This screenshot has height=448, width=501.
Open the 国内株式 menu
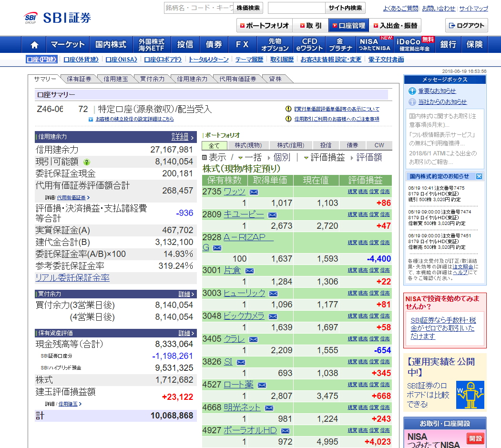point(111,45)
